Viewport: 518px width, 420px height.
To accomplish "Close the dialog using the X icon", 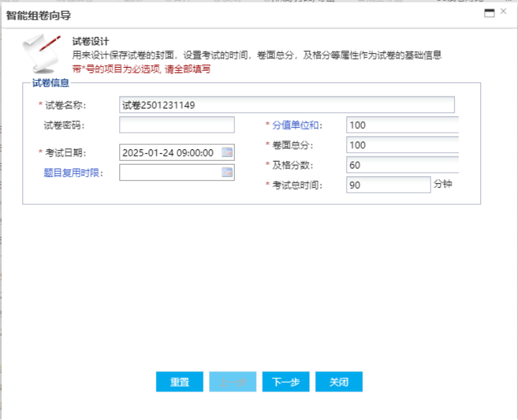I will pyautogui.click(x=504, y=12).
